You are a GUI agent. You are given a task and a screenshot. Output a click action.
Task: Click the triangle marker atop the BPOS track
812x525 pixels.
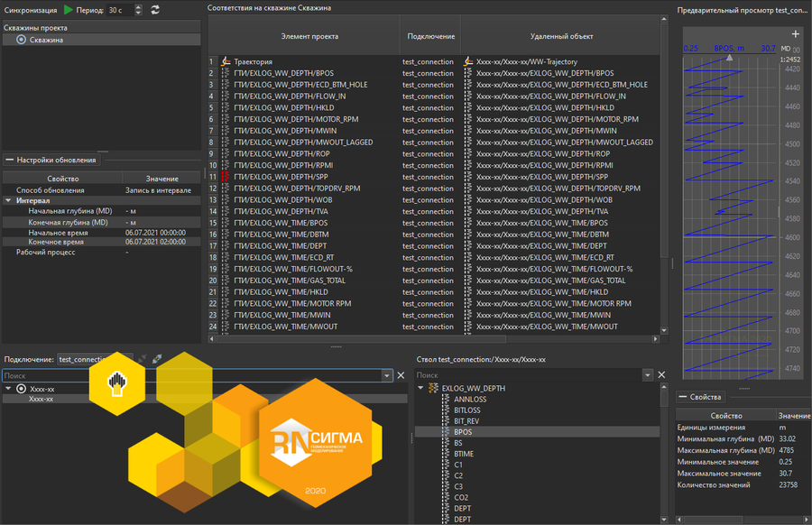[730, 57]
